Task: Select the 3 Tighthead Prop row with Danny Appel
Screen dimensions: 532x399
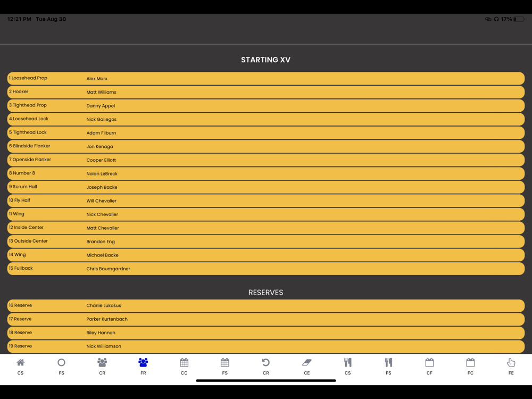Action: (x=265, y=105)
